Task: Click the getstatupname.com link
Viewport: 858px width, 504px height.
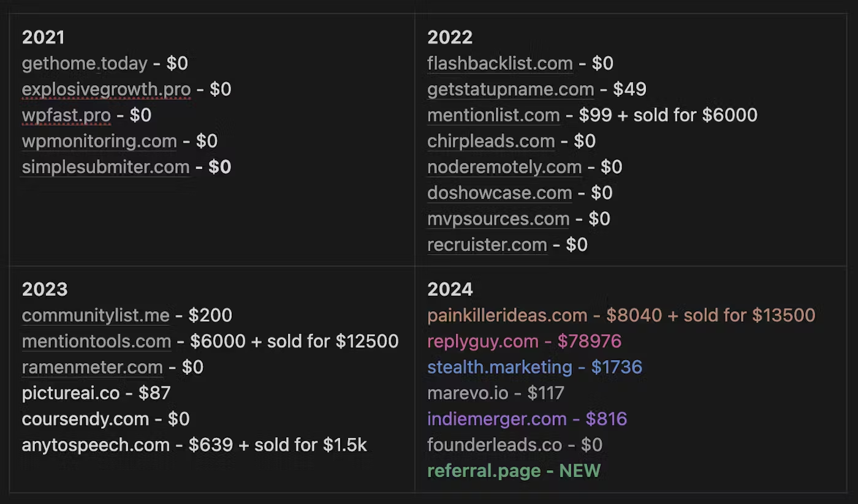Action: 511,89
